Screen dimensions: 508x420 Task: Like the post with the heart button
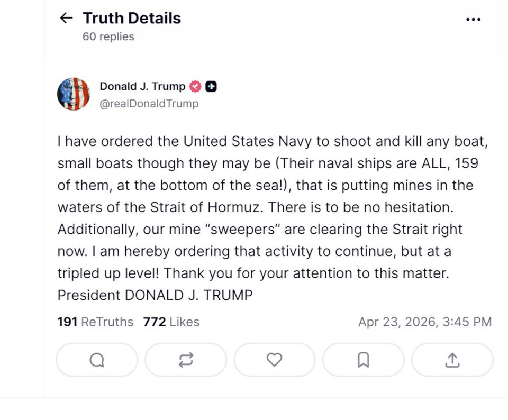pos(274,360)
